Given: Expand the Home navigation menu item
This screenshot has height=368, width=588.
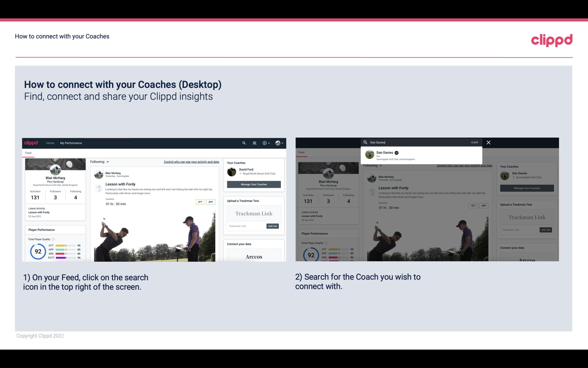Looking at the screenshot, I should (x=50, y=143).
